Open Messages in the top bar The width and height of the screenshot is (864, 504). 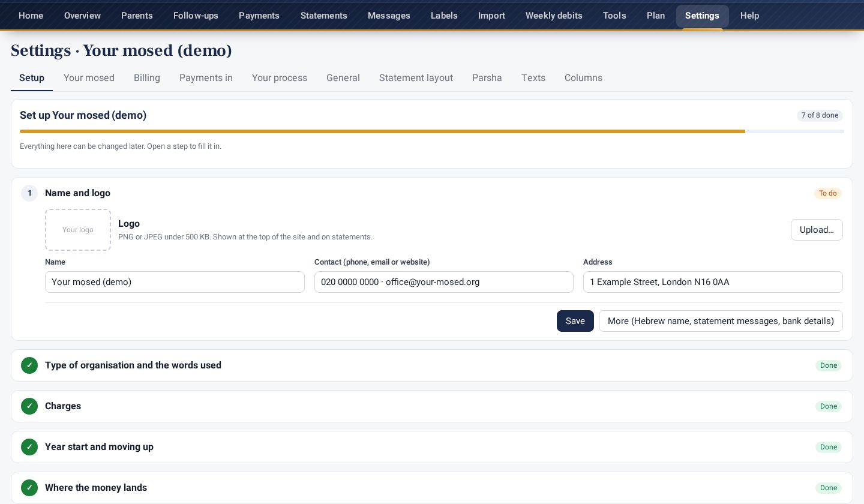click(389, 16)
